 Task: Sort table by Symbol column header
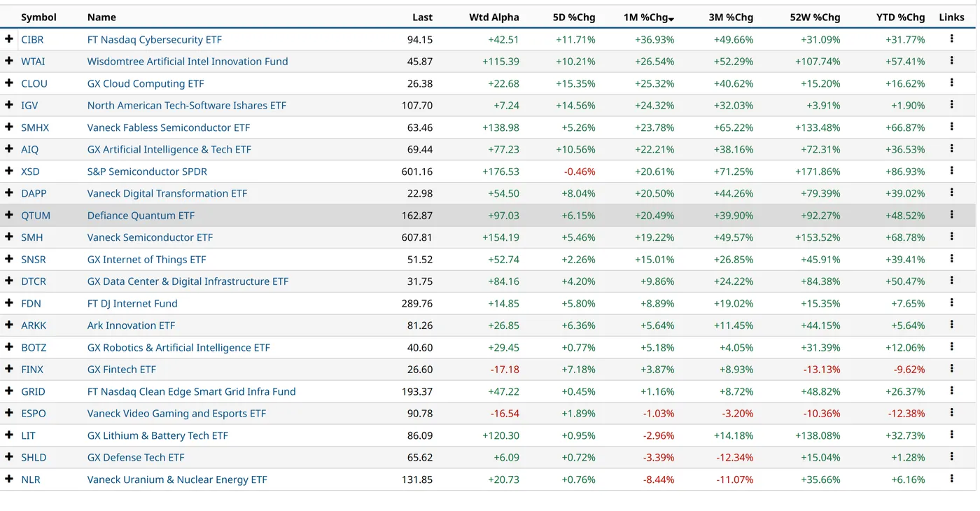(x=38, y=17)
